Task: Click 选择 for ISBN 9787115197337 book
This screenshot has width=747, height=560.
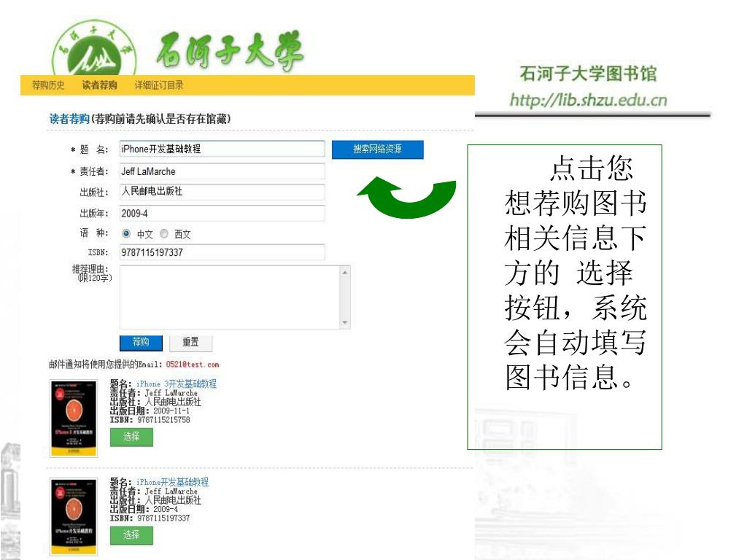Action: coord(131,535)
